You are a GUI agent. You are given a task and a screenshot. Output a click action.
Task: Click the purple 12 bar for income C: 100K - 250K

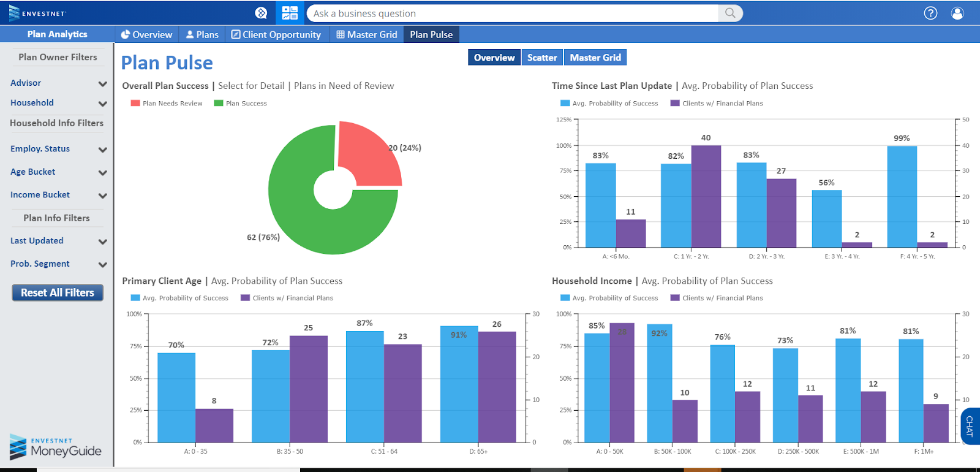click(748, 417)
